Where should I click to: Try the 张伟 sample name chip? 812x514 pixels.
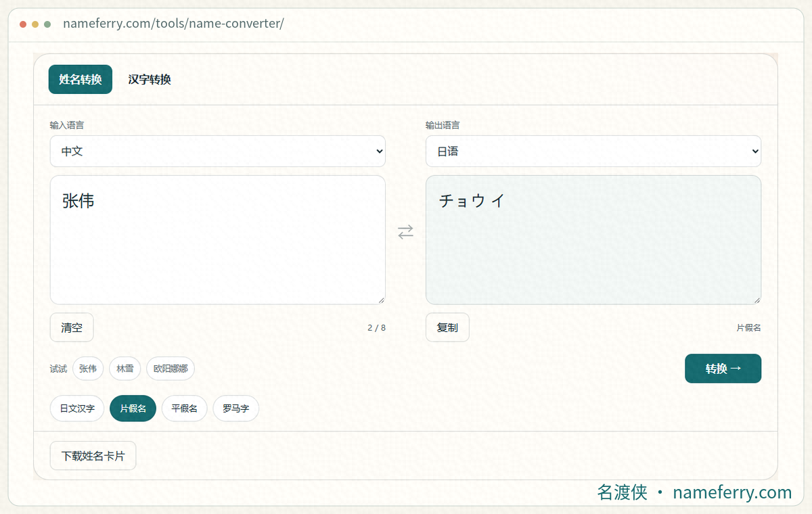tap(88, 369)
